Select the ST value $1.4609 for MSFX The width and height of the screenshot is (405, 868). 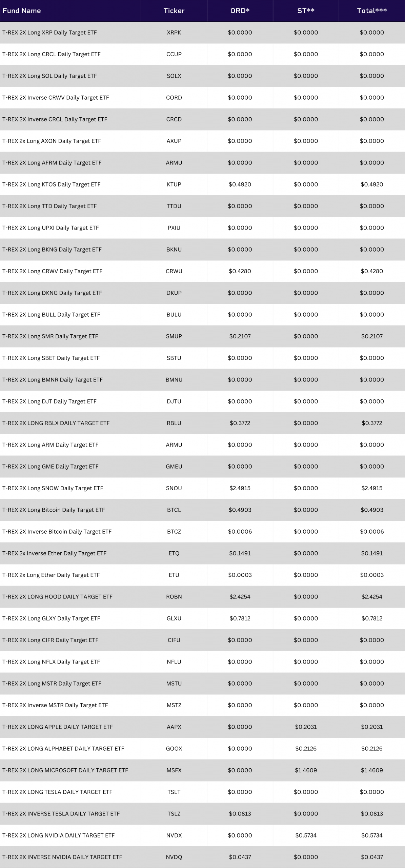306,770
